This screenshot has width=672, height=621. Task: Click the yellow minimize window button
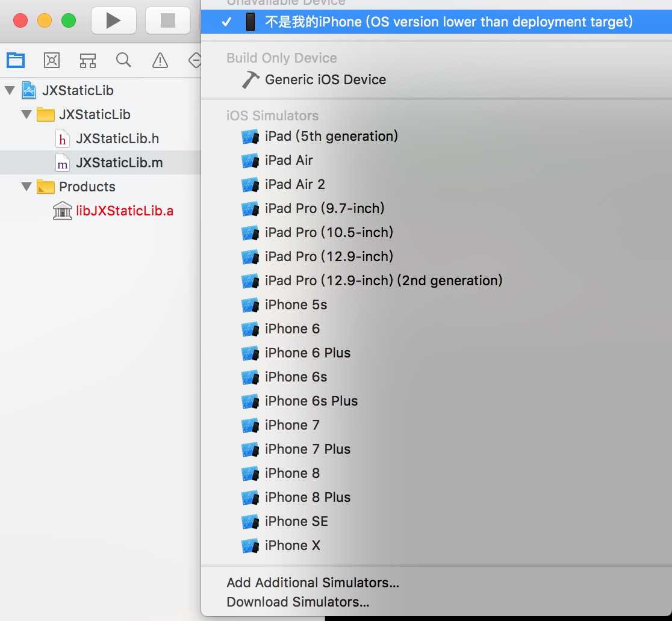45,20
